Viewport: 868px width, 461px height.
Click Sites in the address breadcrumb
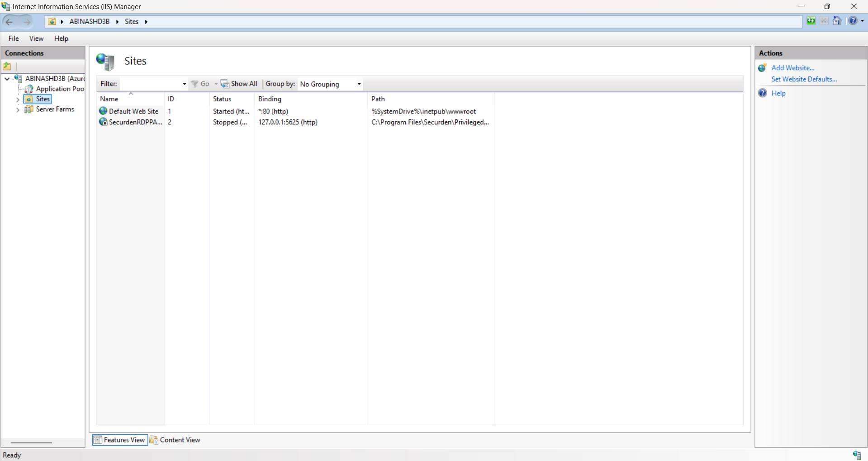pos(132,21)
